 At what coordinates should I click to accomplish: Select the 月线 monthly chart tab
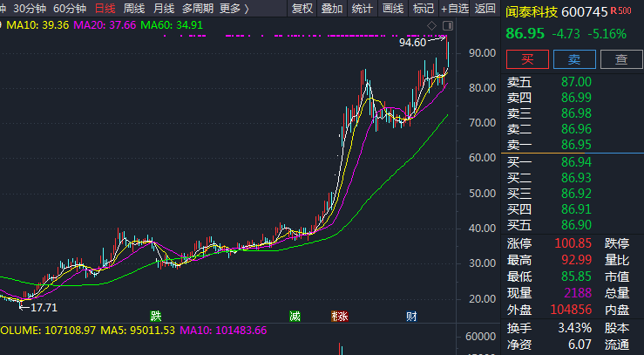click(x=164, y=8)
